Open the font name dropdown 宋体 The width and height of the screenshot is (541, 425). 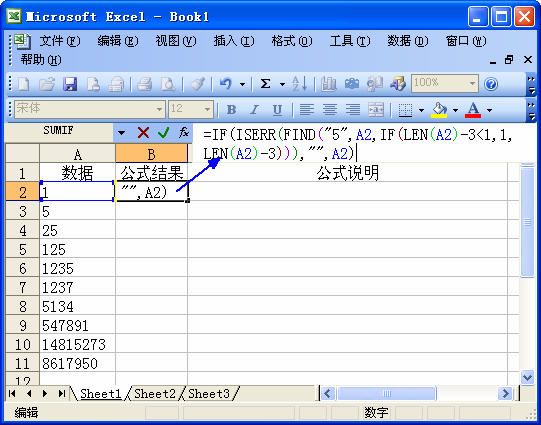click(159, 110)
